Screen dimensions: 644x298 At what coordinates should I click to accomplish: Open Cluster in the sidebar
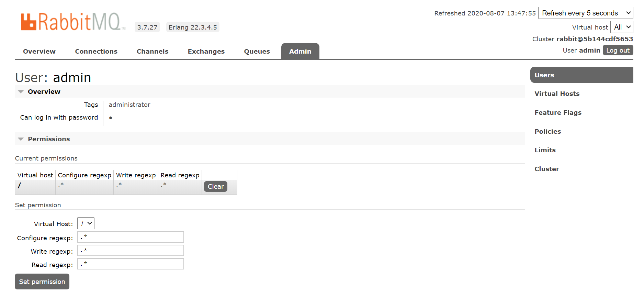(x=546, y=169)
